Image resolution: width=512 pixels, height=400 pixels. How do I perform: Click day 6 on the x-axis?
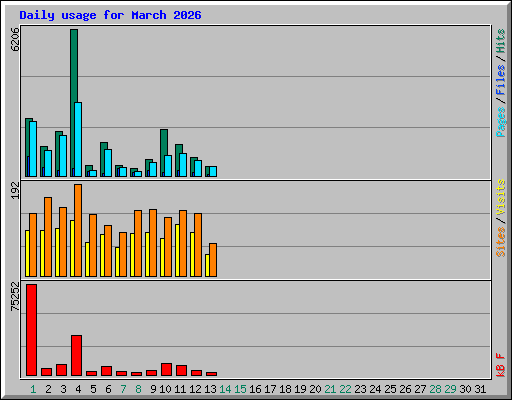coord(108,389)
